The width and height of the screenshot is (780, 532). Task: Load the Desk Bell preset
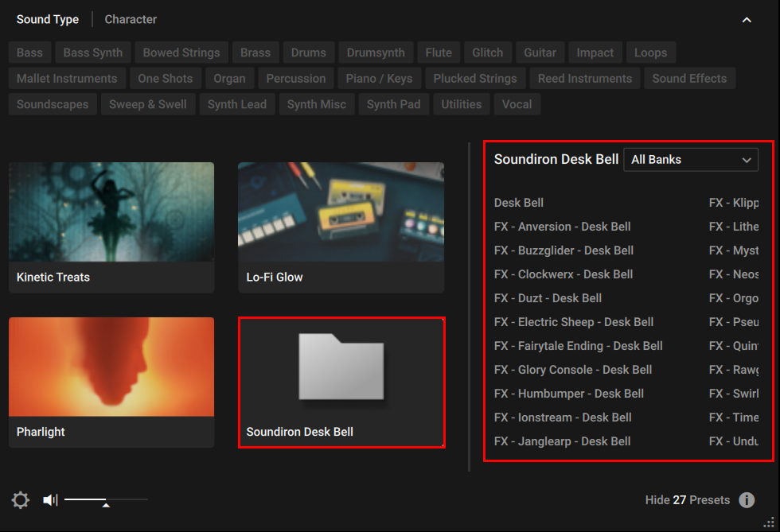(x=518, y=203)
